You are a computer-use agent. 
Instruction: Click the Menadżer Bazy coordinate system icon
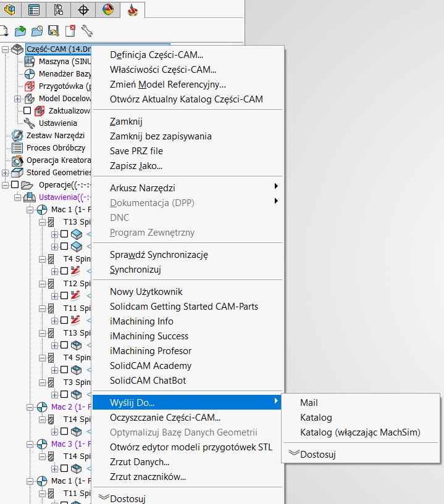pos(30,74)
